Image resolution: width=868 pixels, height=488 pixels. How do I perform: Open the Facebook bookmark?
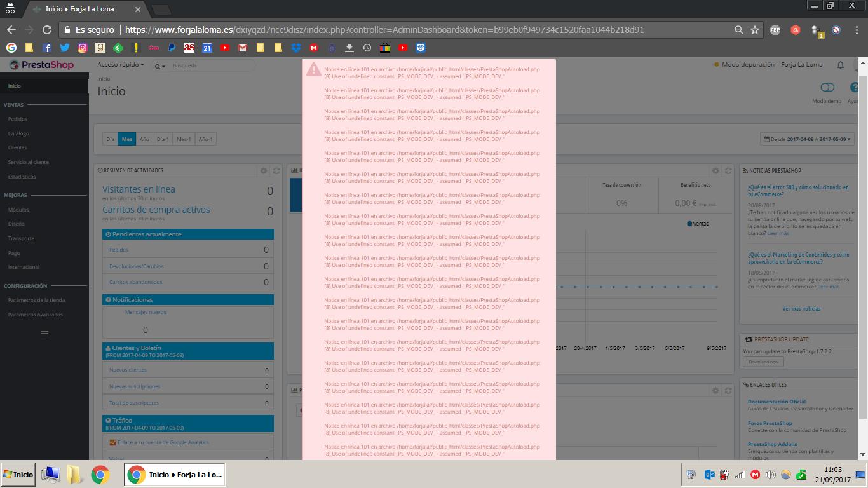pyautogui.click(x=47, y=48)
